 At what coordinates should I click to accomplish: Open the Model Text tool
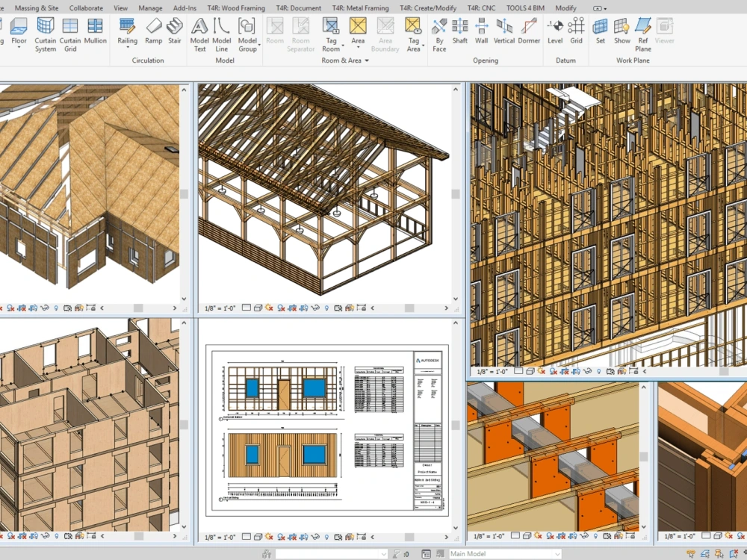coord(199,35)
